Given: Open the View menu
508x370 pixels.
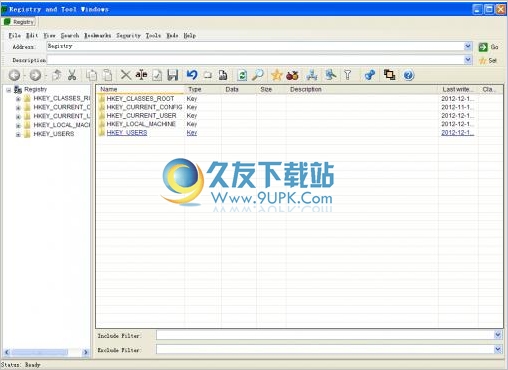Looking at the screenshot, I should [x=49, y=35].
